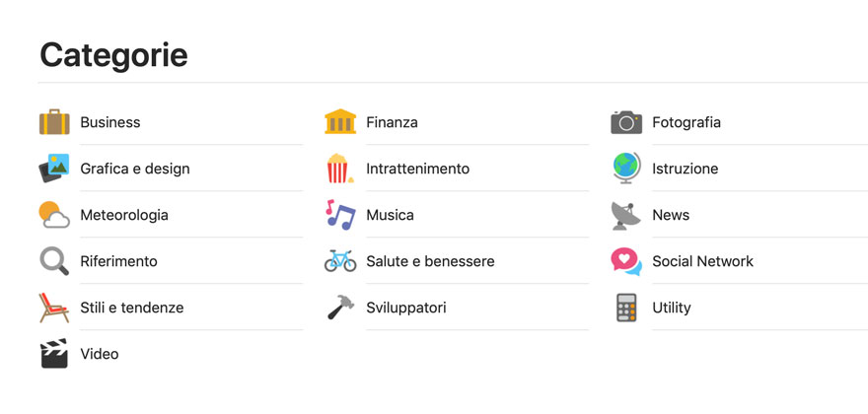Click the Meteorologia sun and cloud icon
The height and width of the screenshot is (414, 868).
(x=54, y=215)
